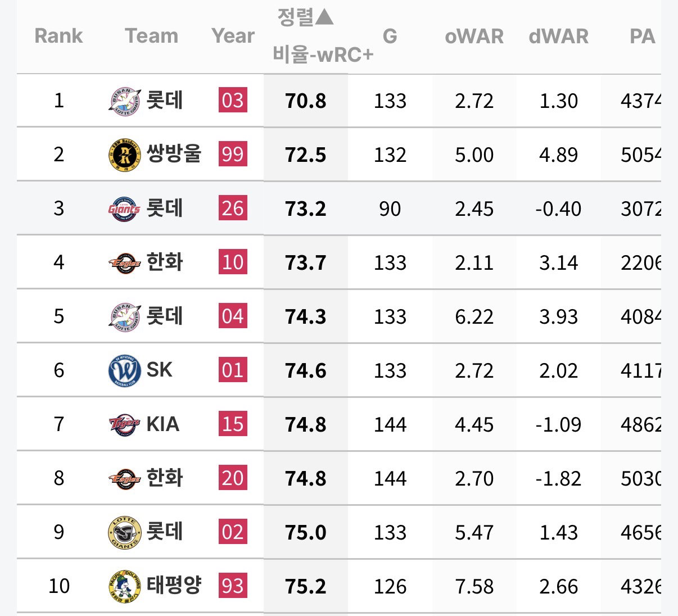Viewport: 678px width, 616px height.
Task: Click the red year 26 badge
Action: coord(233,209)
